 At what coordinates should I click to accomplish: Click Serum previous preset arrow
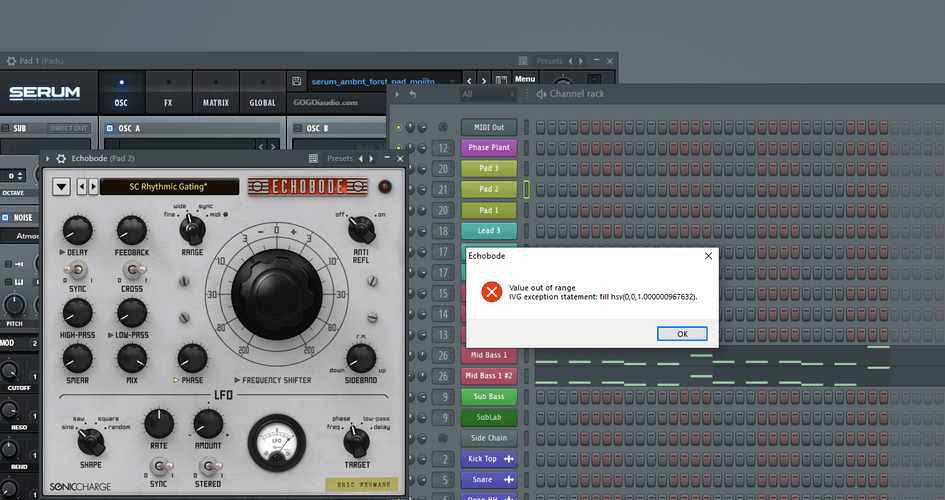(469, 81)
